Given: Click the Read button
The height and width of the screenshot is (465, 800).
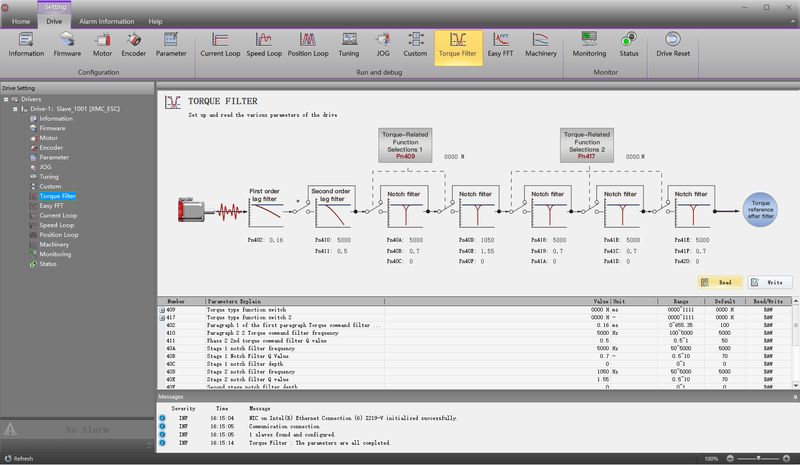Looking at the screenshot, I should point(719,283).
